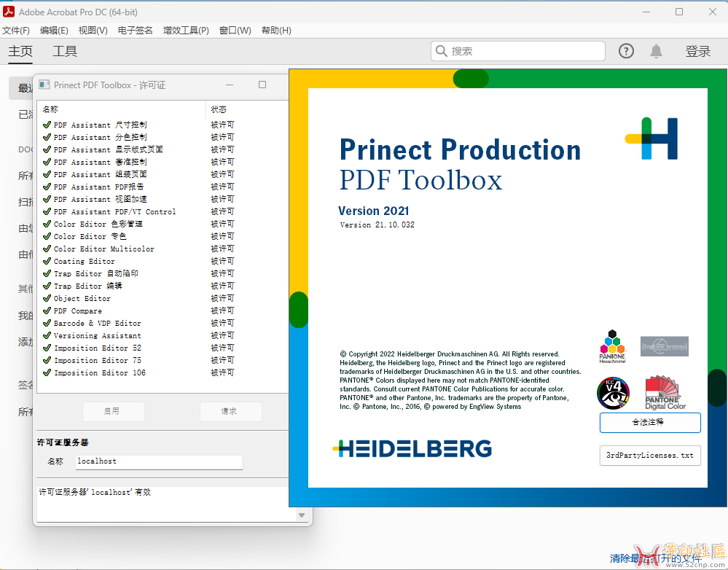Click the 登录 sign-in button
This screenshot has height=570, width=728.
(698, 51)
